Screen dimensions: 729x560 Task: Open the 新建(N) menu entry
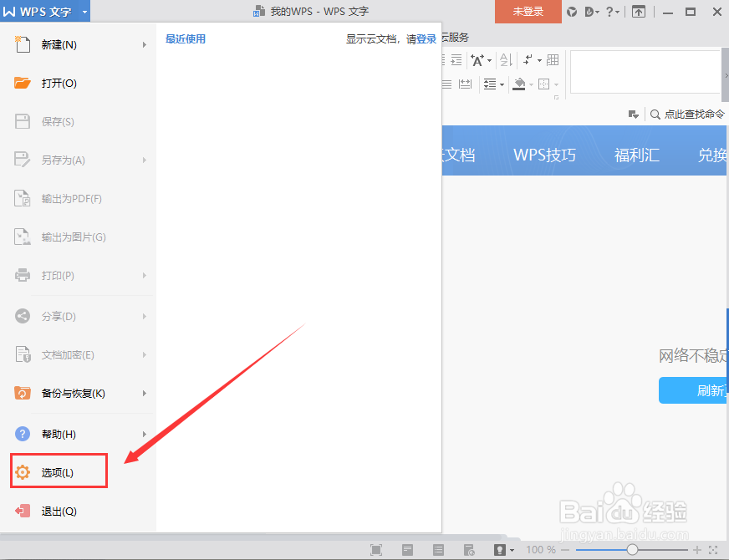tap(78, 44)
